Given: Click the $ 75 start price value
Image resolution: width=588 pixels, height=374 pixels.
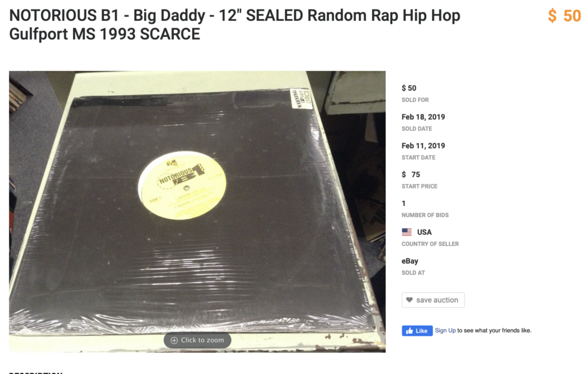Looking at the screenshot, I should [x=411, y=174].
